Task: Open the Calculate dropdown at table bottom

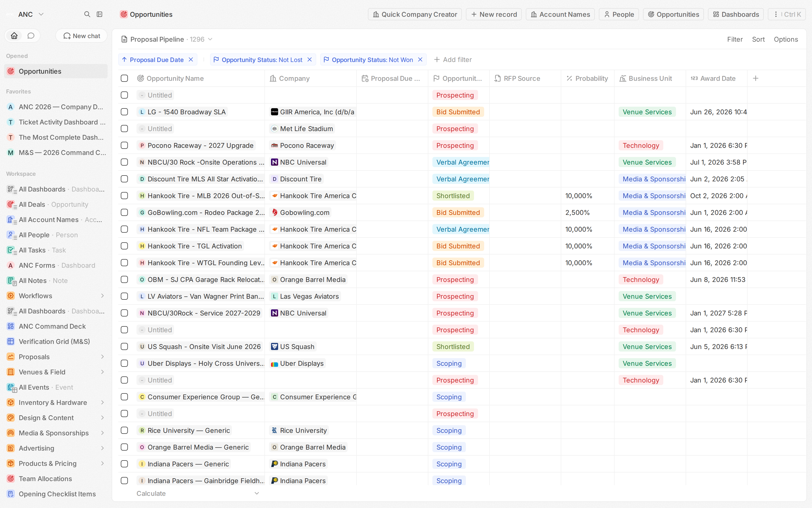Action: tap(198, 493)
